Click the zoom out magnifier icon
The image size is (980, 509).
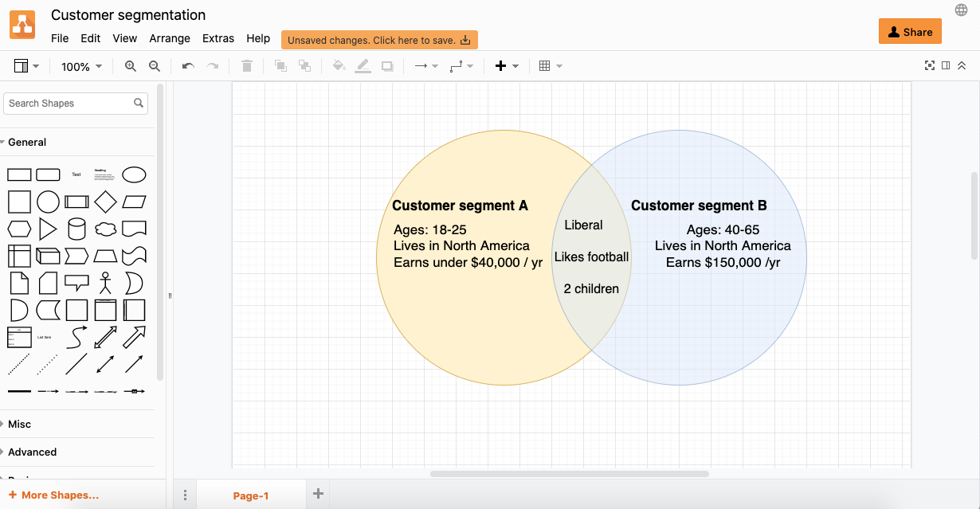point(155,66)
